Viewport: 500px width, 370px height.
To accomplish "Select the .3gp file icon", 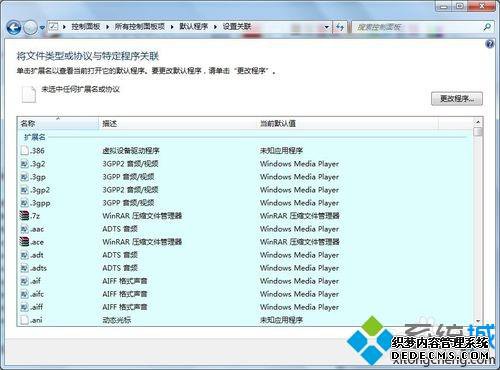I will coord(24,177).
